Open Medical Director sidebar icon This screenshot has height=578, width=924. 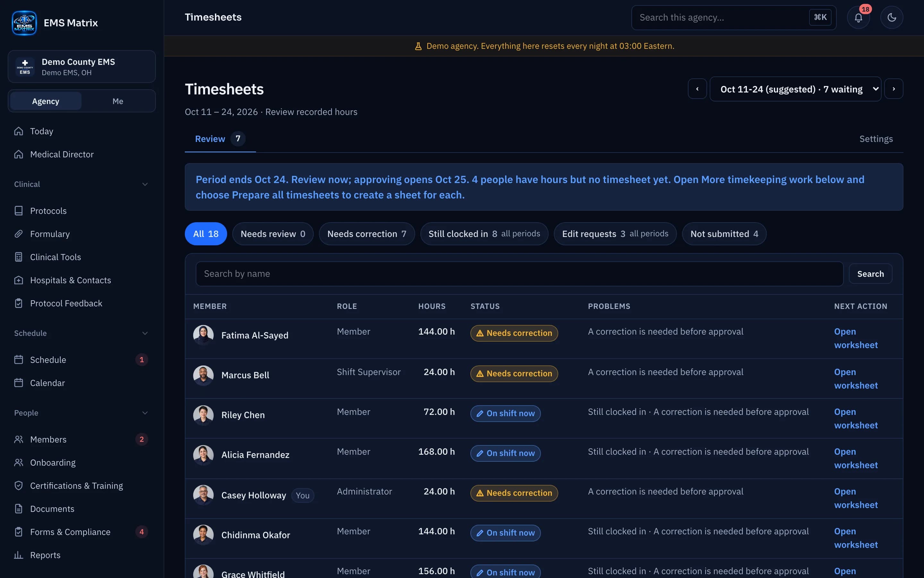pyautogui.click(x=19, y=154)
